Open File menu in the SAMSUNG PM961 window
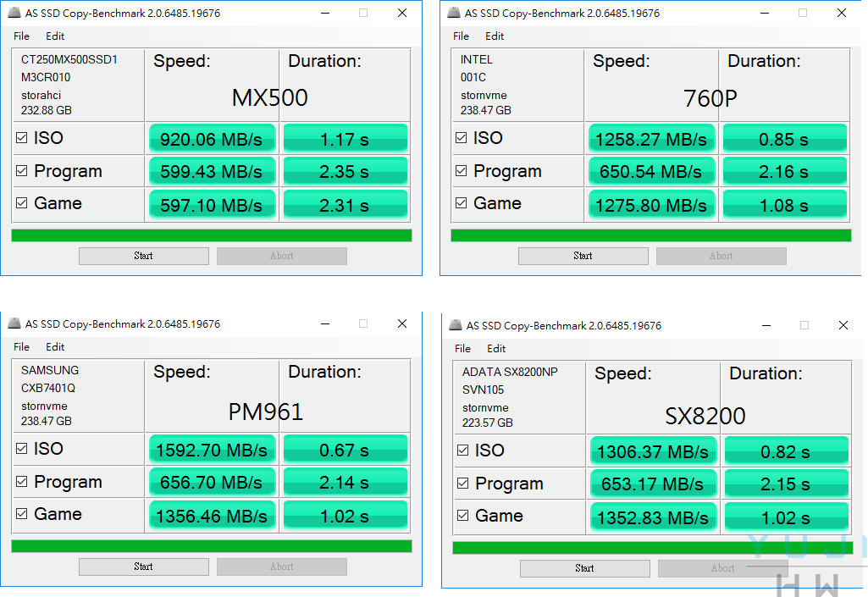The image size is (868, 597). click(21, 346)
